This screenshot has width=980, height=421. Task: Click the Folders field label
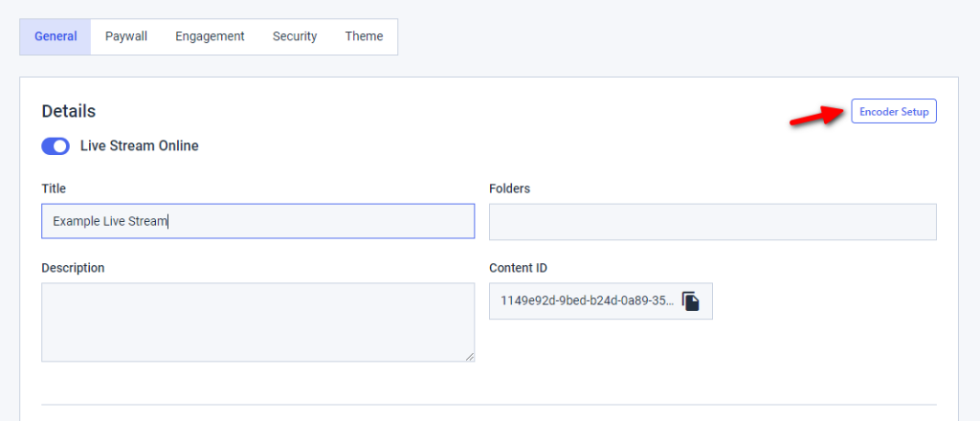click(510, 188)
